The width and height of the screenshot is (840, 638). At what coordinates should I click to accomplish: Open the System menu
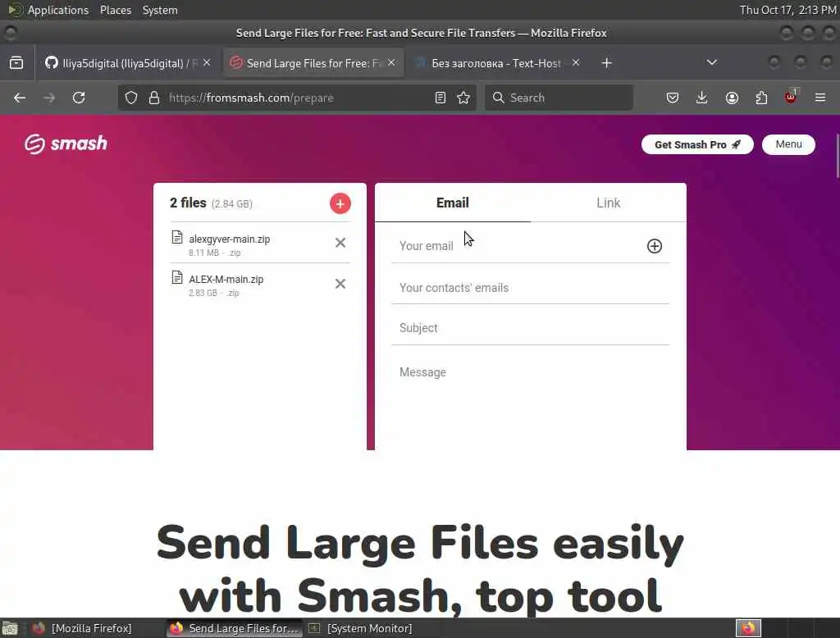160,10
